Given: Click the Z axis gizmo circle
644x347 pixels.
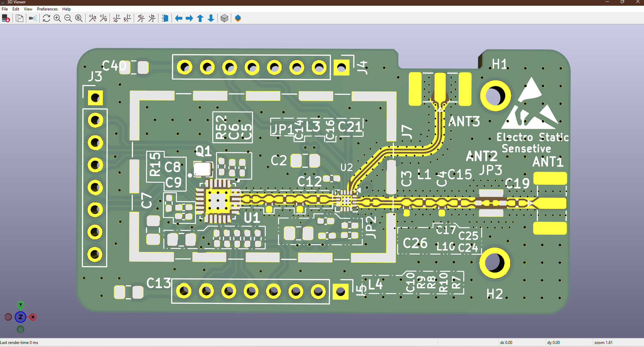Looking at the screenshot, I should 21,317.
